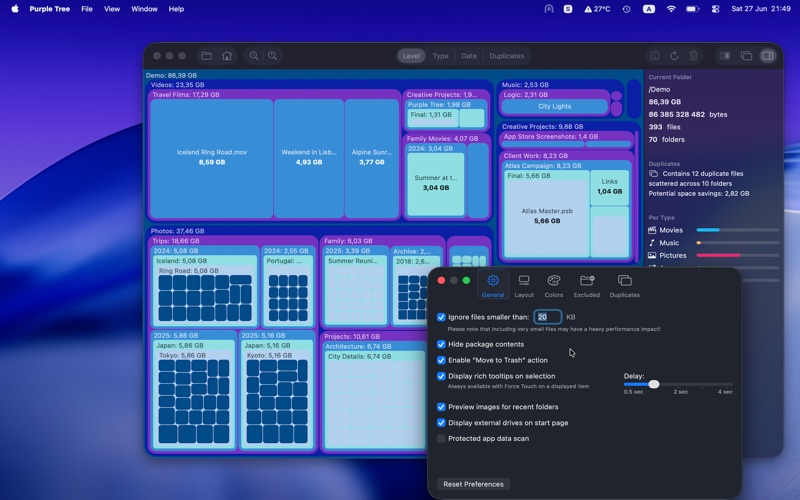Click the Delay slider handle
800x500 pixels.
(654, 384)
